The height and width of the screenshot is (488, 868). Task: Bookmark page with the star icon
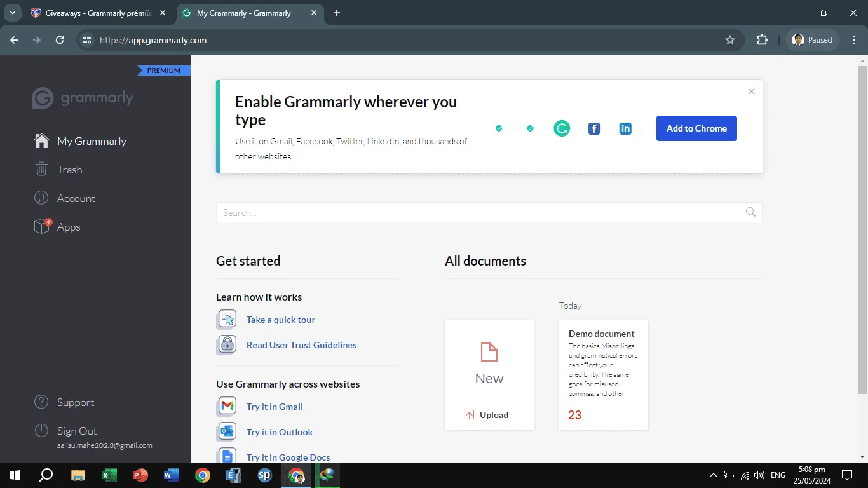730,40
